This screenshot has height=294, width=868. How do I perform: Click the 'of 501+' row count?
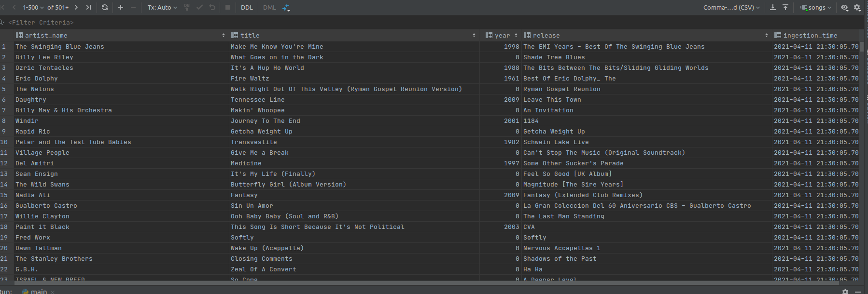[x=58, y=7]
